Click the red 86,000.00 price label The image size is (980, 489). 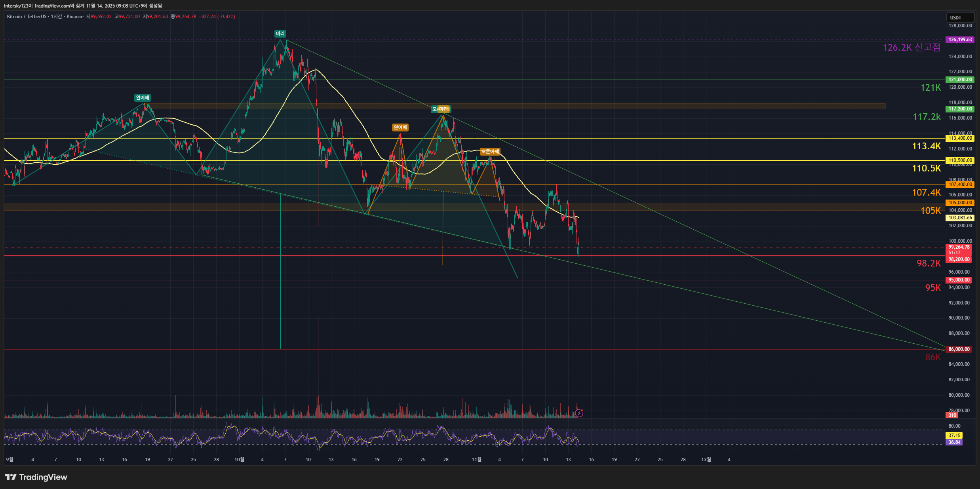click(x=959, y=349)
